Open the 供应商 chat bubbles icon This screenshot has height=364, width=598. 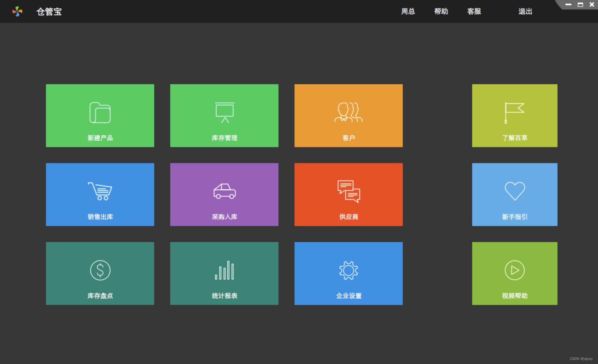[x=348, y=192]
